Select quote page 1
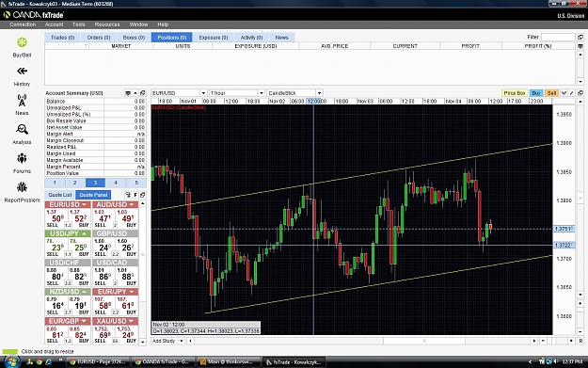588x368 pixels. [55, 183]
